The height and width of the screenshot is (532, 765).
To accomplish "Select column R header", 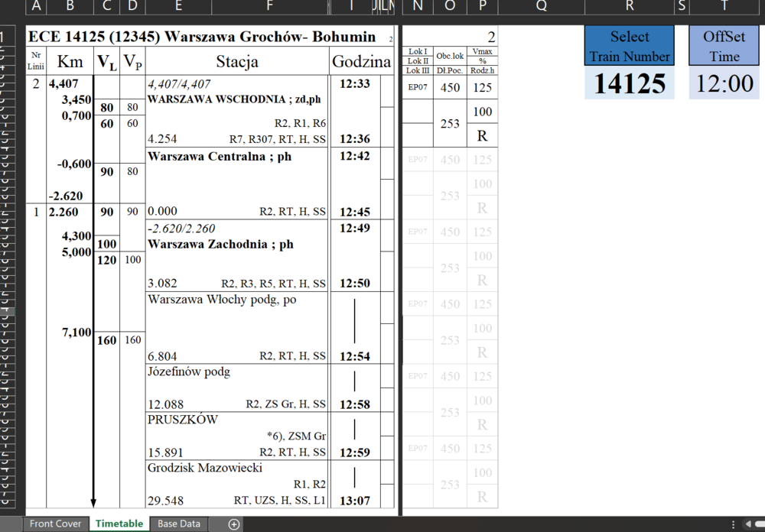I will click(630, 6).
